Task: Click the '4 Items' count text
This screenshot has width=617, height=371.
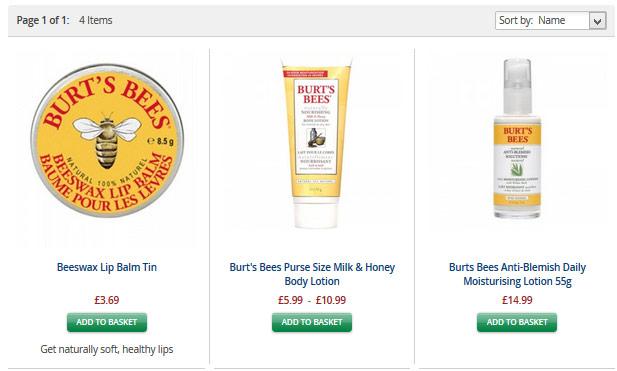Action: point(96,20)
